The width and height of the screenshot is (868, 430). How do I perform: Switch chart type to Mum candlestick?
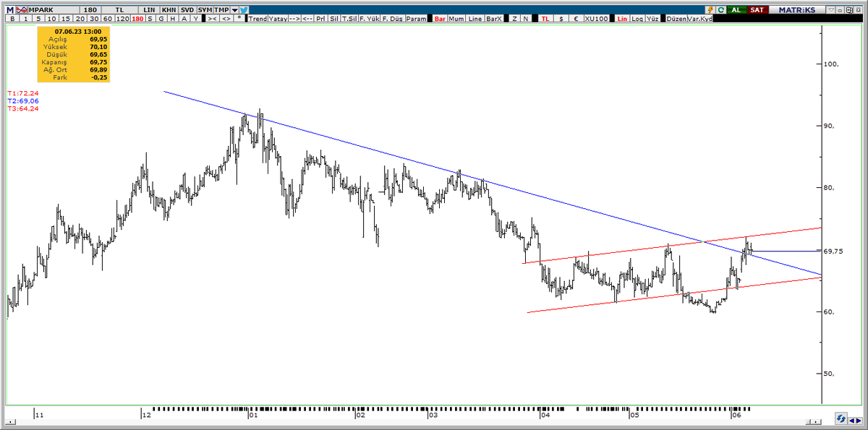coord(456,19)
